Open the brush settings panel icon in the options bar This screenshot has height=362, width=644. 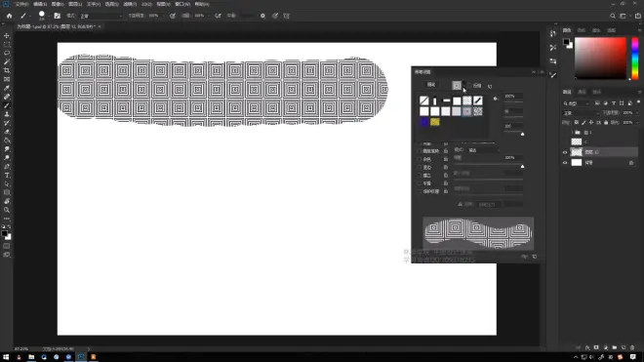tap(58, 16)
